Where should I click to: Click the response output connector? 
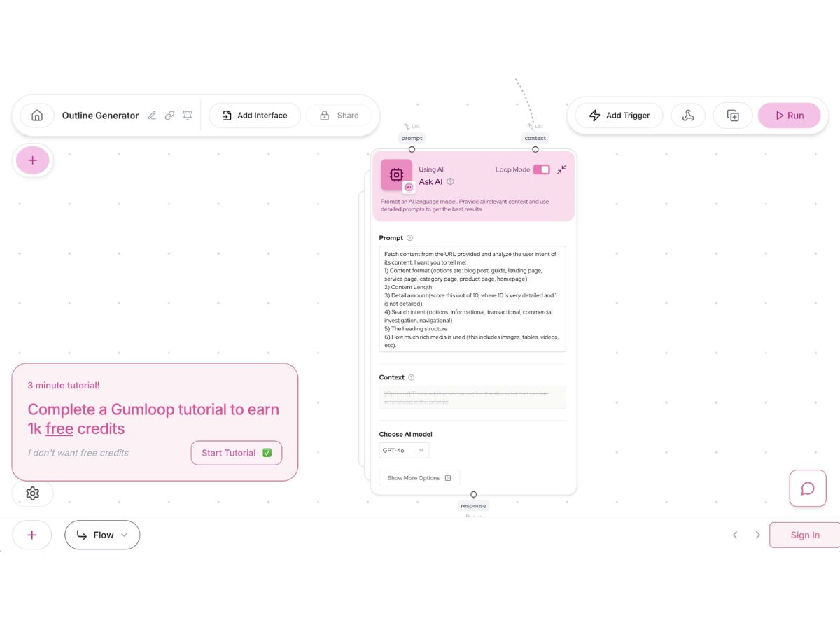click(474, 495)
